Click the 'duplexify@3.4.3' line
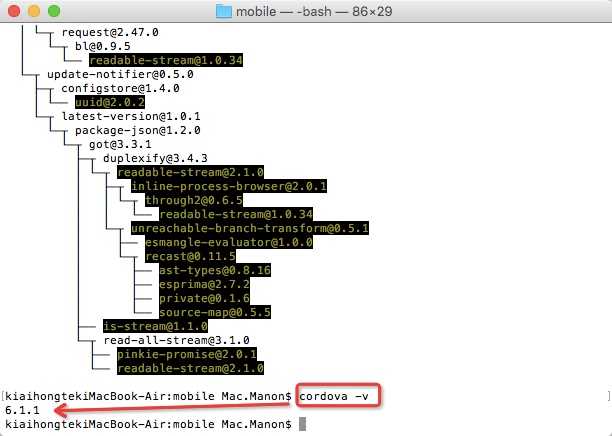The height and width of the screenshot is (436, 612). (155, 159)
